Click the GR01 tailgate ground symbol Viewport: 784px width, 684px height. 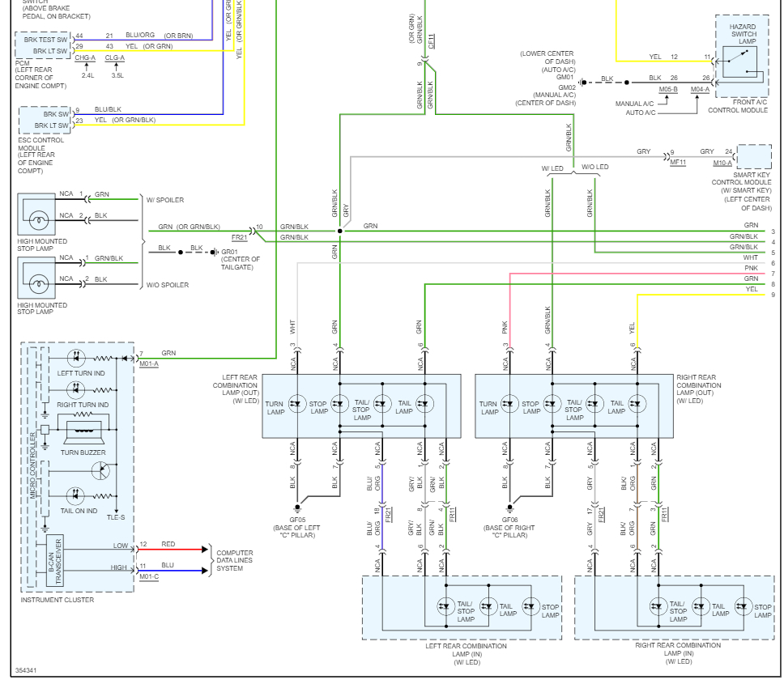tap(215, 253)
